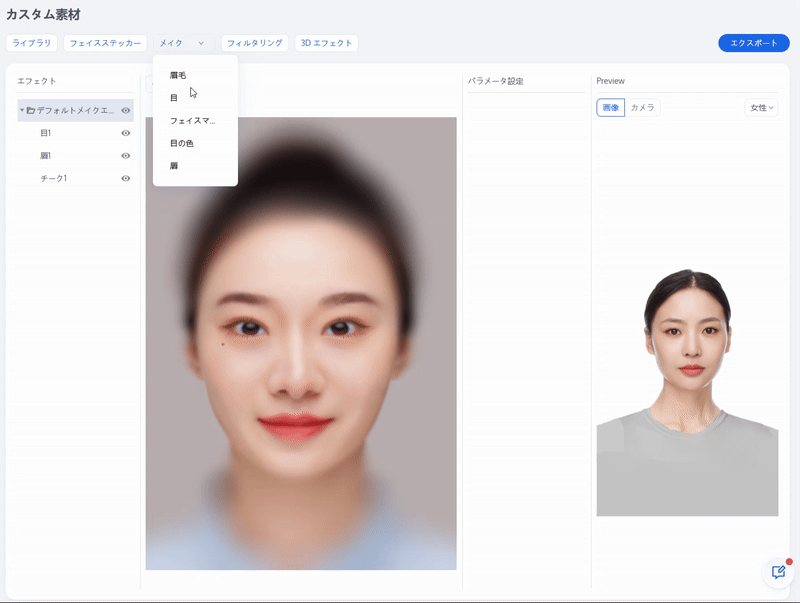This screenshot has height=603, width=800.
Task: Open the ライブラリ button
Action: [x=32, y=43]
